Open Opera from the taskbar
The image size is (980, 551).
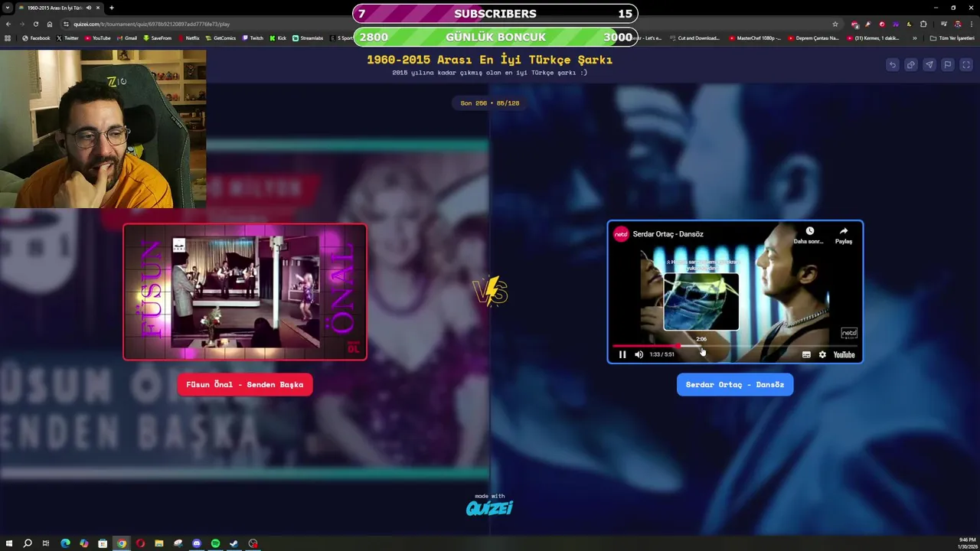[140, 543]
